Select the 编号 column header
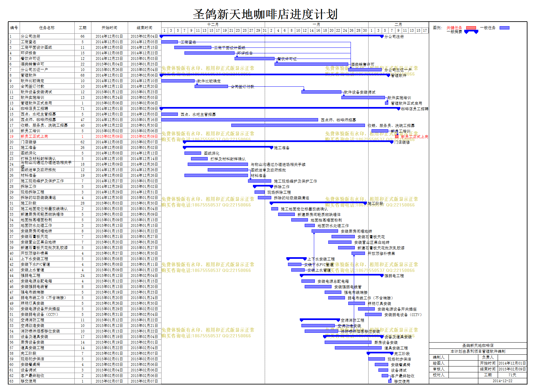The width and height of the screenshot is (535, 392). click(x=14, y=28)
